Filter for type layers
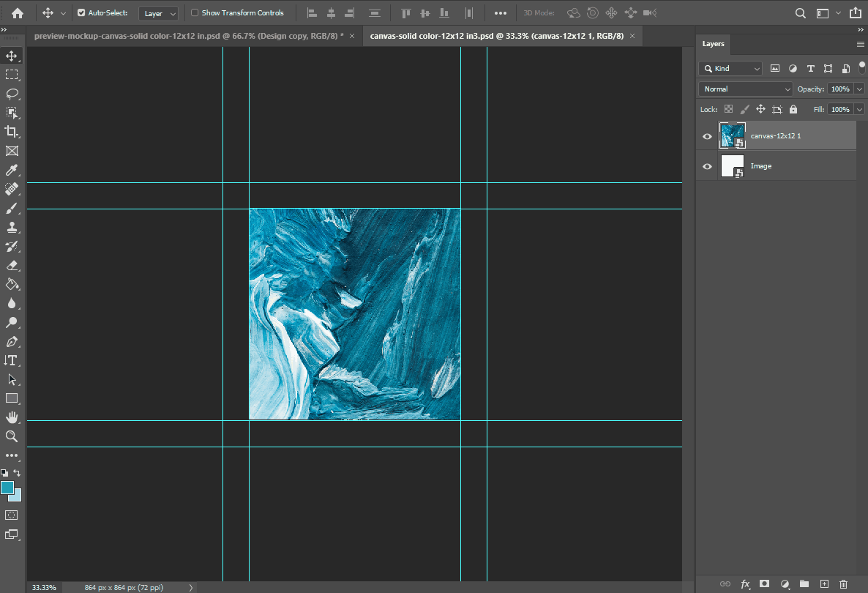Screen dimensions: 868x593 tap(810, 69)
